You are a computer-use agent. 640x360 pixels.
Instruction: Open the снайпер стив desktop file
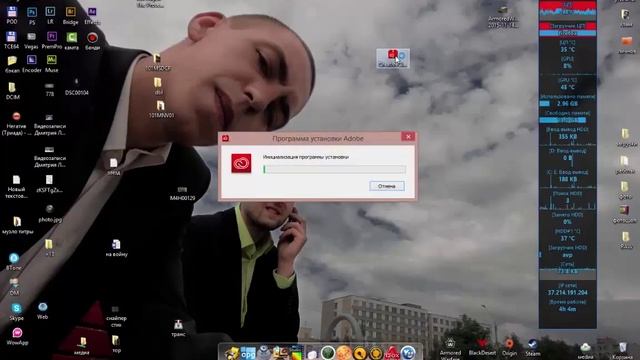click(x=116, y=316)
